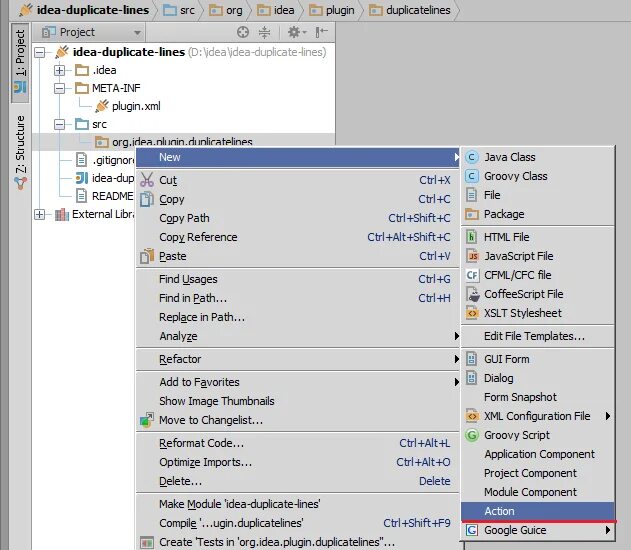The image size is (631, 550).
Task: Select Reformat Code menu entry
Action: click(297, 443)
